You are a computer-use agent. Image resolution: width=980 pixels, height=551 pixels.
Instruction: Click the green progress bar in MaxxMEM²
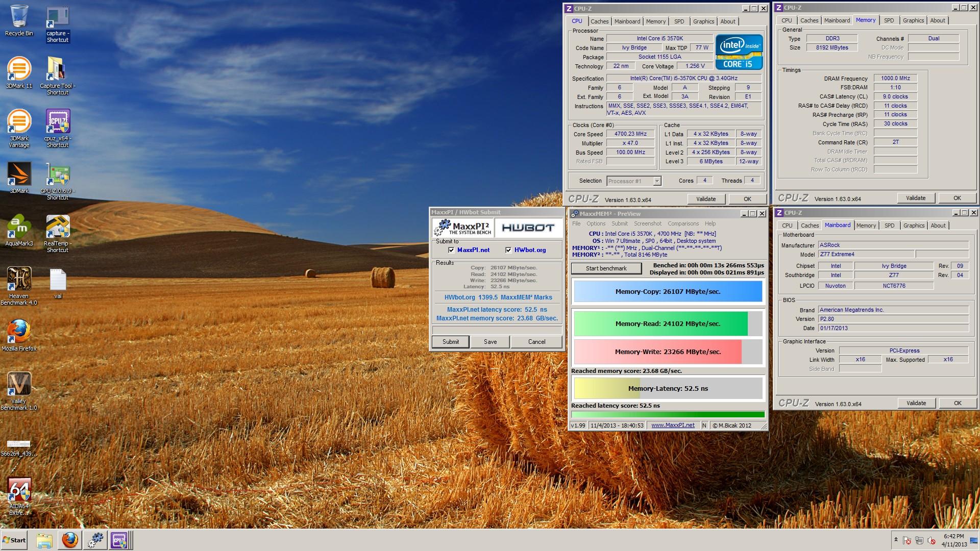[668, 415]
